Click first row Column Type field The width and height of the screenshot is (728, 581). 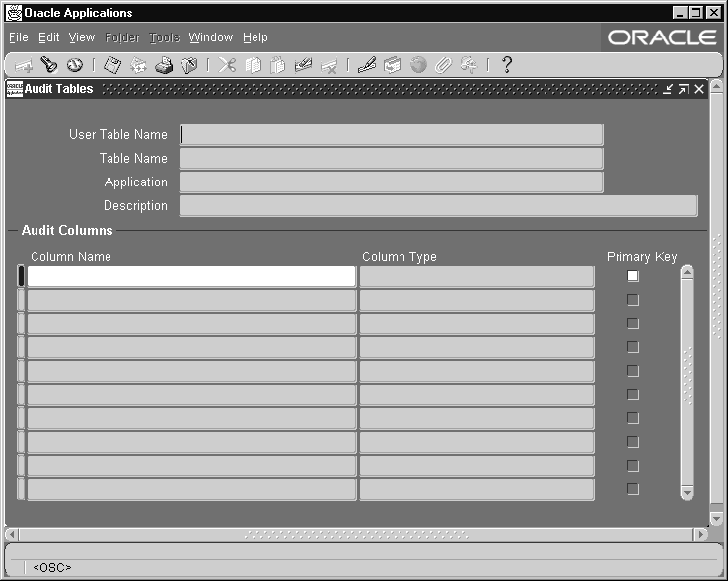click(x=476, y=276)
